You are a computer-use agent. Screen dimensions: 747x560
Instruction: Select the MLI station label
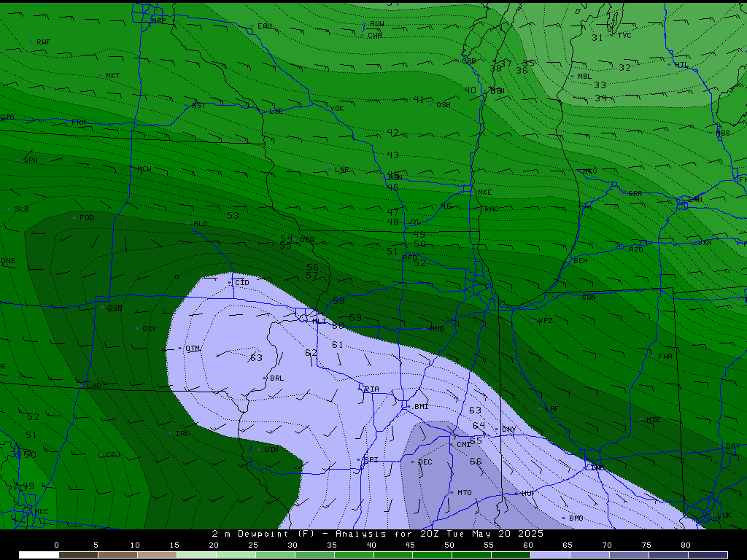coord(320,322)
